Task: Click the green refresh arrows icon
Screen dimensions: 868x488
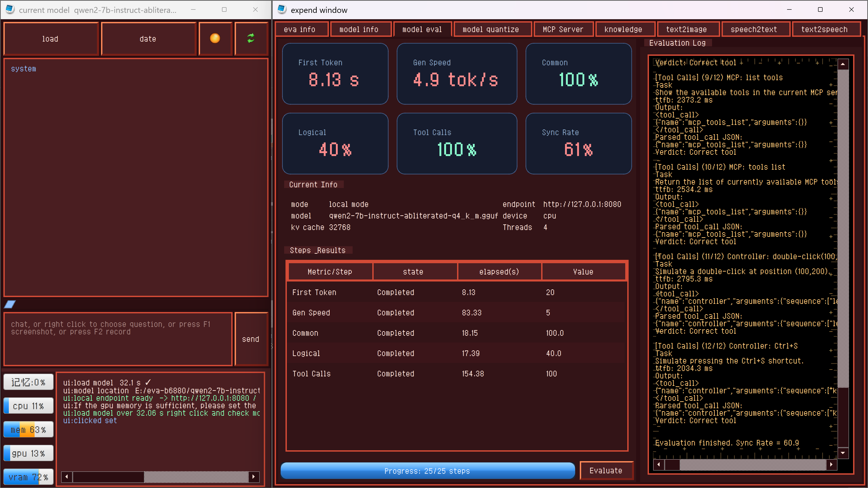Action: (251, 38)
